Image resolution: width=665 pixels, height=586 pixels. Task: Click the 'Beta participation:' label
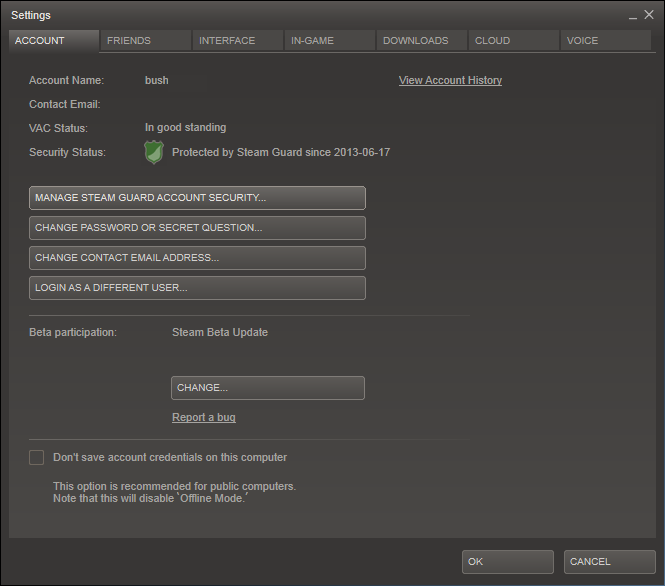[x=73, y=332]
